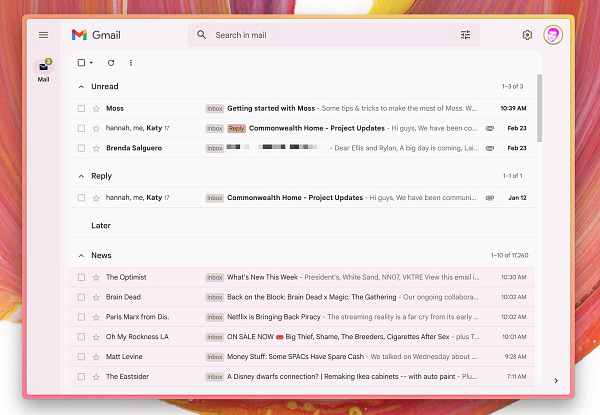
Task: Star the Paris Marx email
Action: pos(96,317)
